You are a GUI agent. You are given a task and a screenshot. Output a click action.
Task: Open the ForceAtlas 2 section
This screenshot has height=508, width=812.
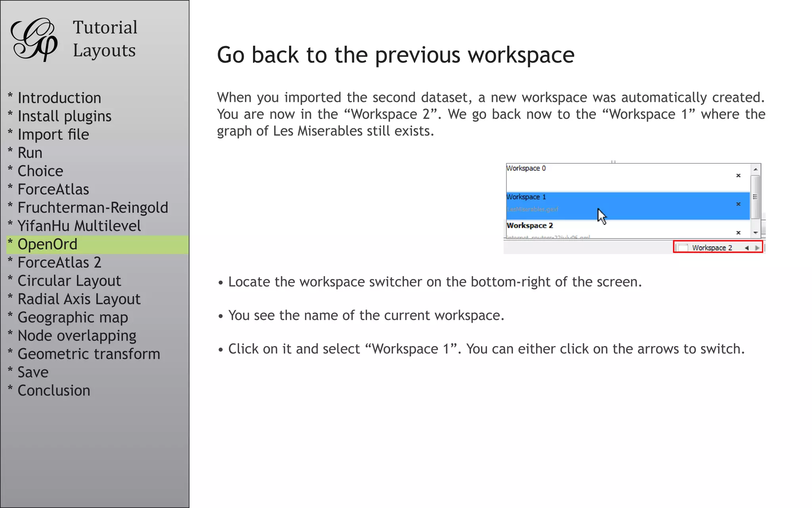pyautogui.click(x=55, y=262)
